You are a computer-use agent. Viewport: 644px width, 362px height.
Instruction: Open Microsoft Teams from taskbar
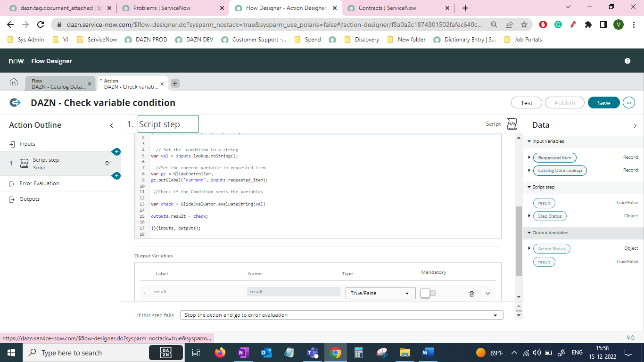point(313,353)
